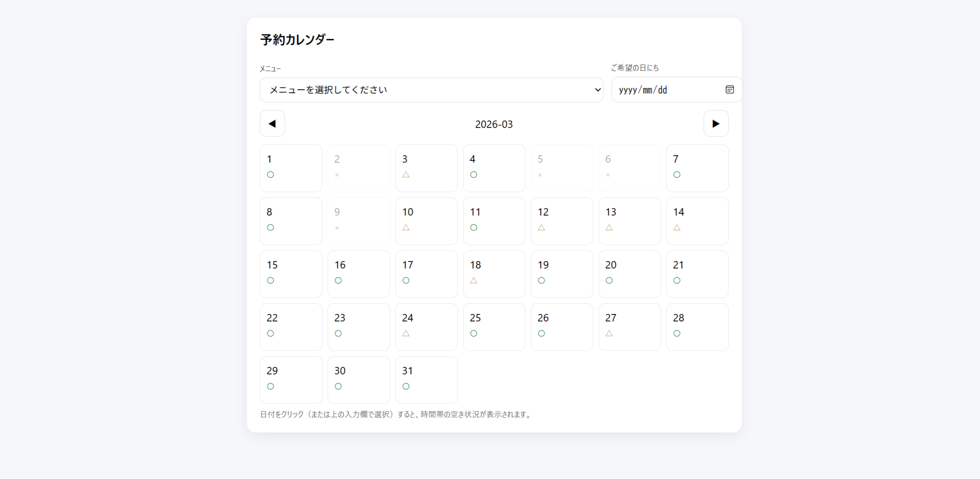Pick day 24 with triangle mark
The height and width of the screenshot is (479, 980).
426,327
